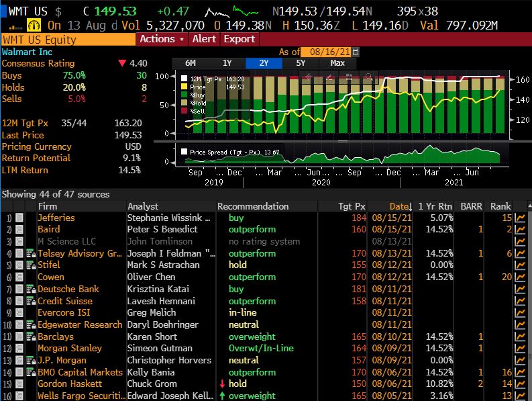The width and height of the screenshot is (532, 401).
Task: Switch the chart to the Max range
Action: (337, 63)
